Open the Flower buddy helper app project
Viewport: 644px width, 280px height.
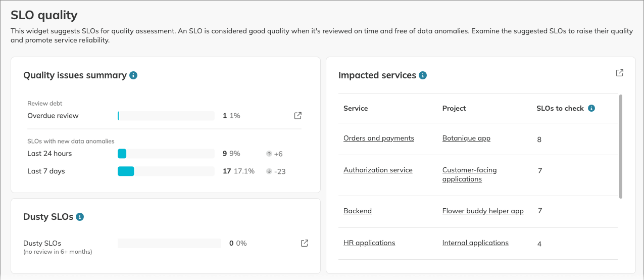(482, 211)
